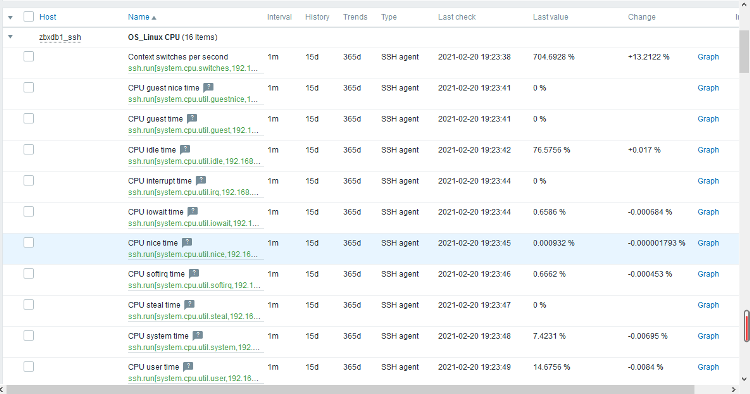Viewport: 750px width, 394px height.
Task: Open Graph link for CPU system time
Action: click(708, 336)
